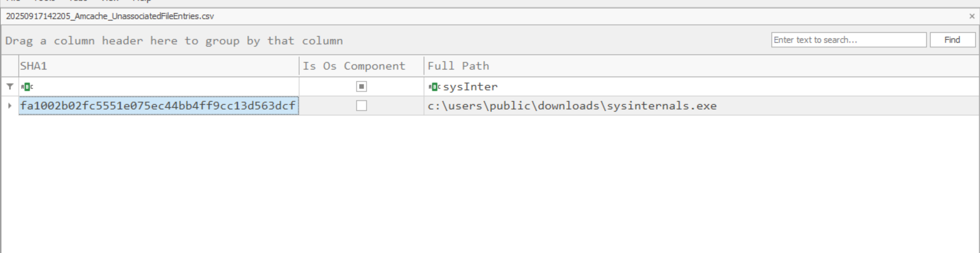Open the Full Path filter condition ABC icon
Viewport: 980px width, 253px height.
(x=435, y=87)
